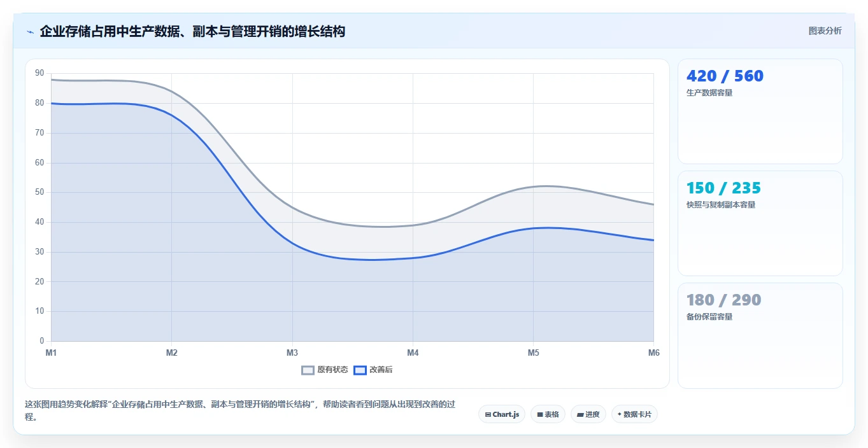868x448 pixels.
Task: Click the M3 x-axis label
Action: (x=292, y=353)
